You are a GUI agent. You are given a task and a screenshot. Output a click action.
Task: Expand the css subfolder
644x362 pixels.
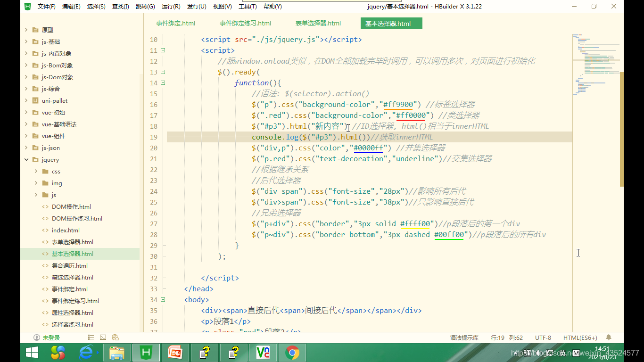tap(36, 171)
